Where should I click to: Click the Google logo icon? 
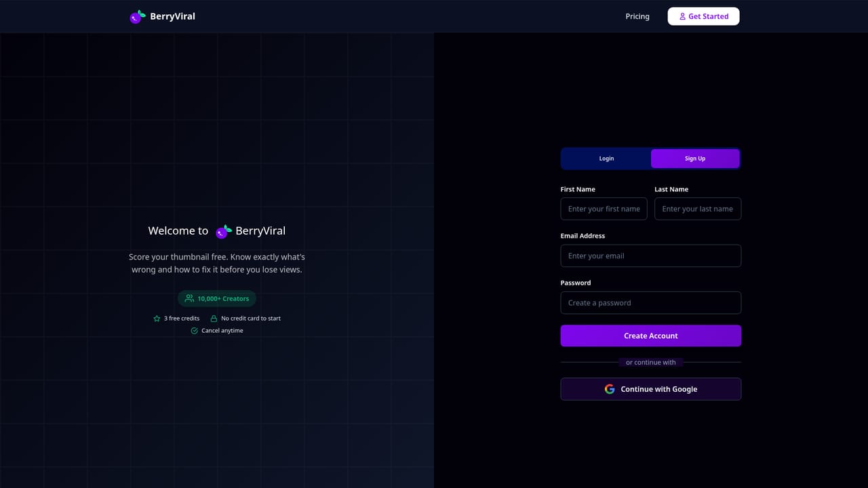tap(610, 389)
